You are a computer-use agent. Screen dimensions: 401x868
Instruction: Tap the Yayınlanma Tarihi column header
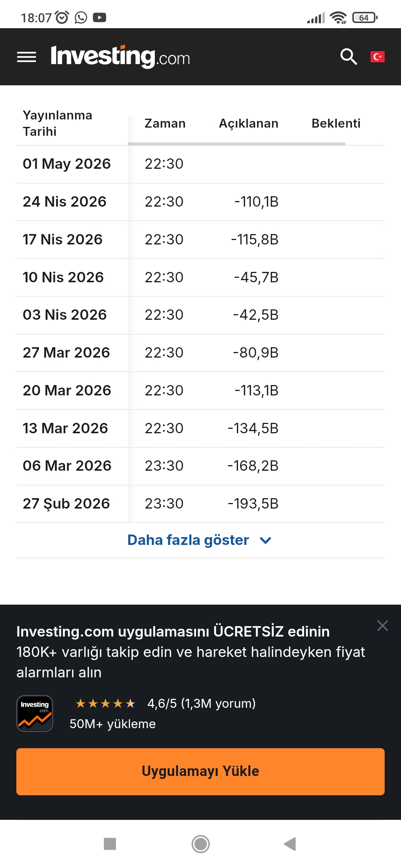point(58,123)
